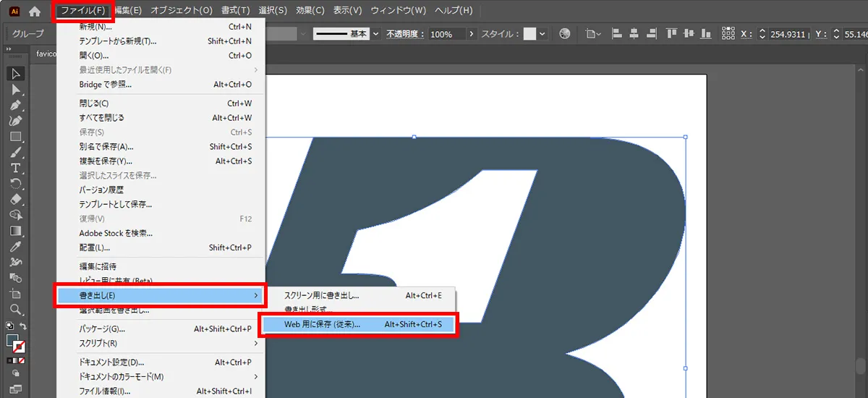This screenshot has height=398, width=868.
Task: Click the X coordinate field 254.9311
Action: (x=788, y=34)
